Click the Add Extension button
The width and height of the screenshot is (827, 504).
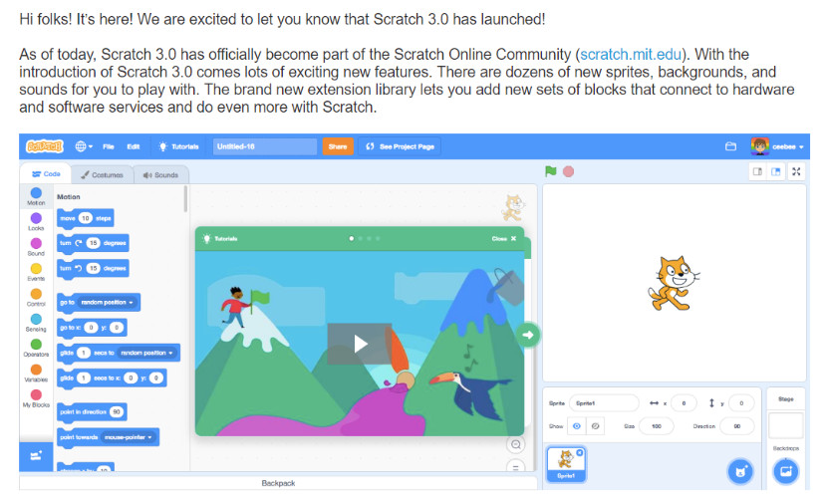tap(36, 456)
